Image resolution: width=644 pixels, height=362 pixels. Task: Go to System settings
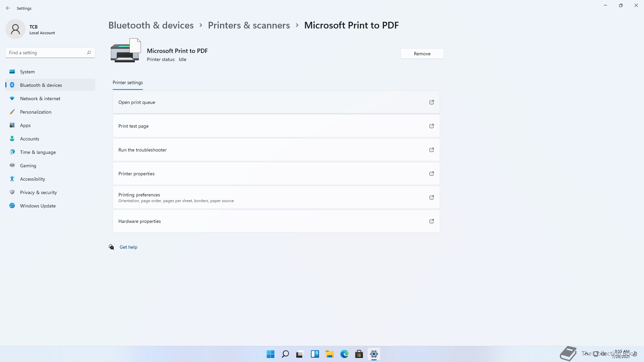coord(50,71)
